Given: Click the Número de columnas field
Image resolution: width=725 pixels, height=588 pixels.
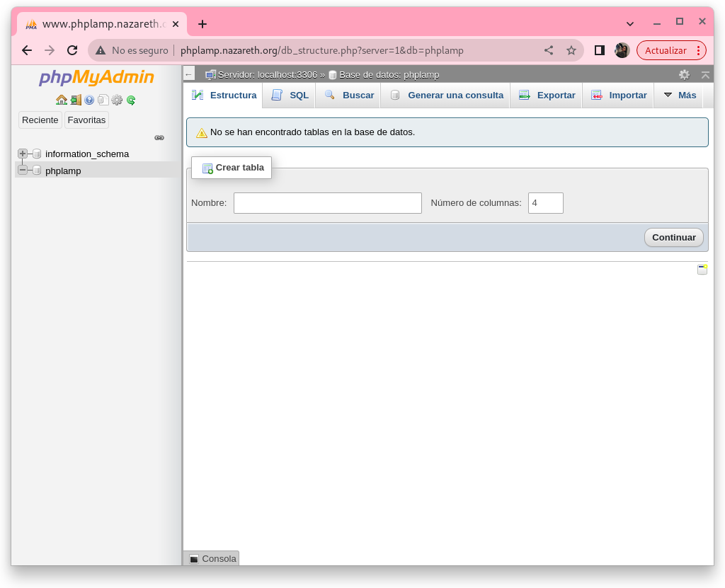Looking at the screenshot, I should [545, 203].
